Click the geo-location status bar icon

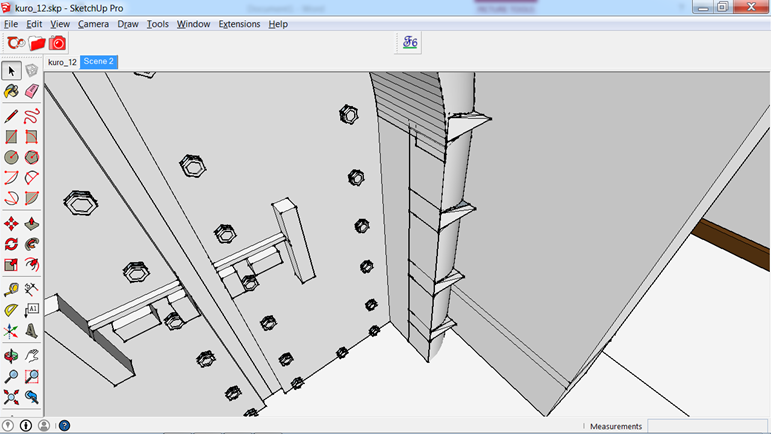click(x=8, y=425)
